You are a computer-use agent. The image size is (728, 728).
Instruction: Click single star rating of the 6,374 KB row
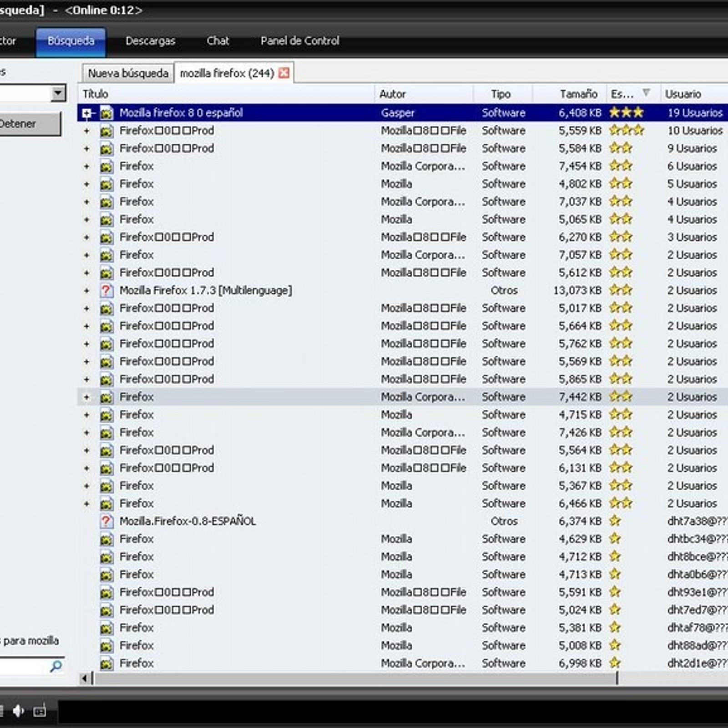[615, 521]
